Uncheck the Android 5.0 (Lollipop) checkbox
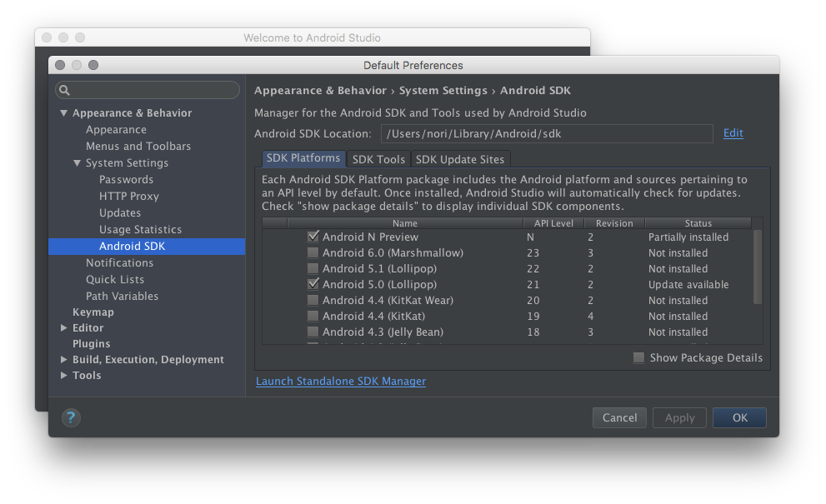Image resolution: width=826 pixels, height=504 pixels. (x=313, y=284)
